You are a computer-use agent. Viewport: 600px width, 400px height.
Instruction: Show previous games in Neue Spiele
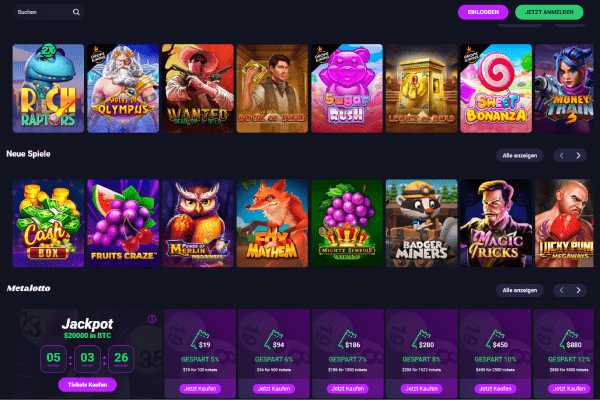click(x=561, y=155)
